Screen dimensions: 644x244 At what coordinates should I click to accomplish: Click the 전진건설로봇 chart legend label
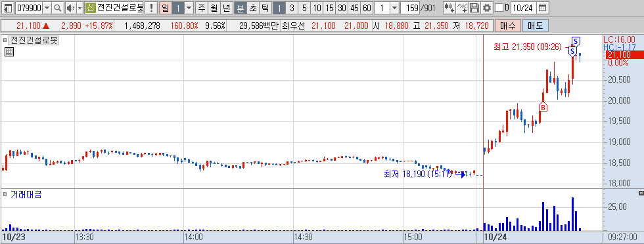pyautogui.click(x=34, y=41)
